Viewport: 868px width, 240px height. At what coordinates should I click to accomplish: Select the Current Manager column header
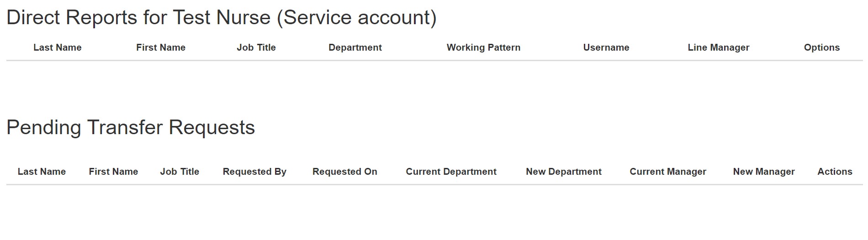click(668, 172)
